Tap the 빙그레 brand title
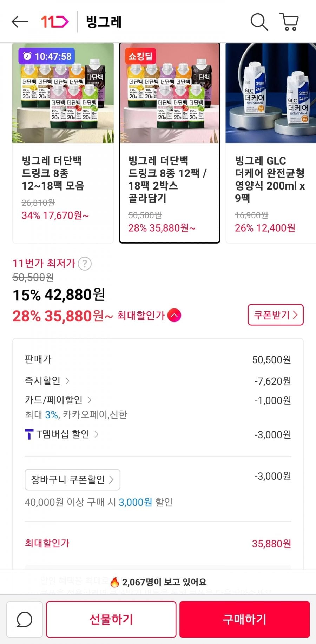This screenshot has width=316, height=644. pos(104,22)
